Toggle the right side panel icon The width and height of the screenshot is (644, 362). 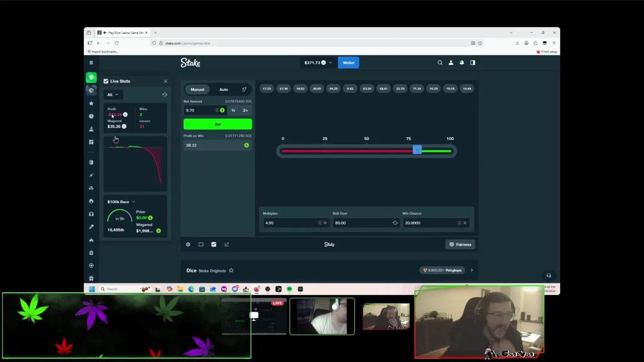(x=472, y=62)
